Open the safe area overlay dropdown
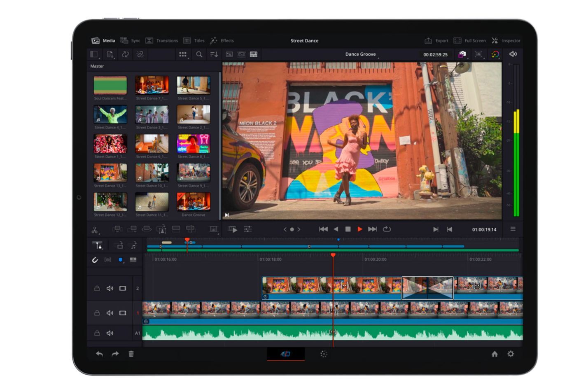 479,54
